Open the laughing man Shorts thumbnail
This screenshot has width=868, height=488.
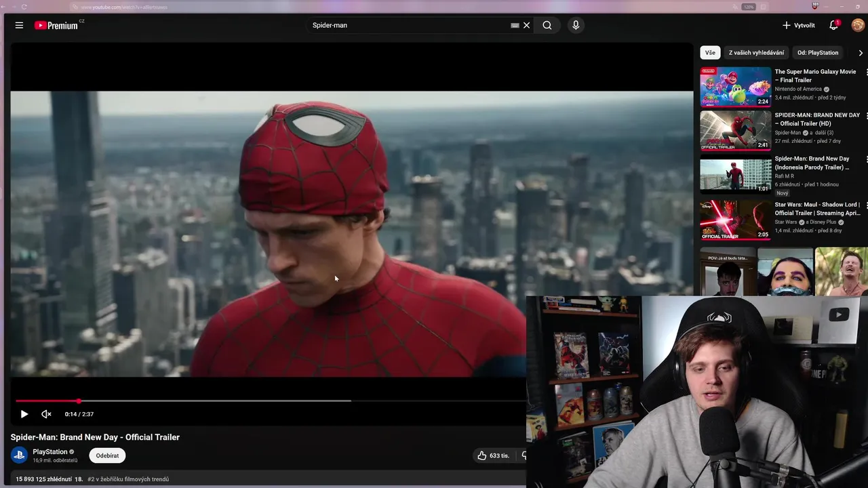pos(841,271)
